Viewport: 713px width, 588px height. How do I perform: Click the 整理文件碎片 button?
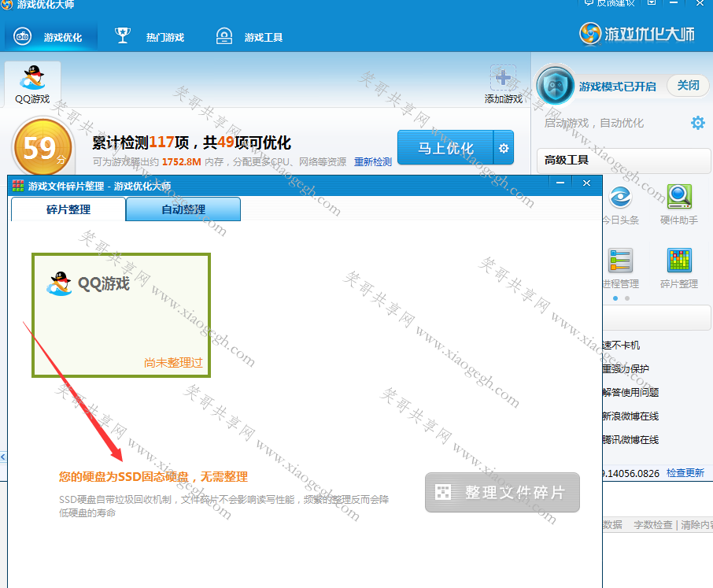[x=502, y=493]
